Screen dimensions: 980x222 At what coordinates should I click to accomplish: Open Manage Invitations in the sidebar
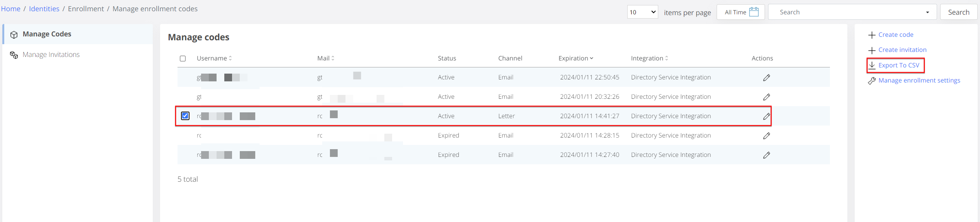pos(51,55)
